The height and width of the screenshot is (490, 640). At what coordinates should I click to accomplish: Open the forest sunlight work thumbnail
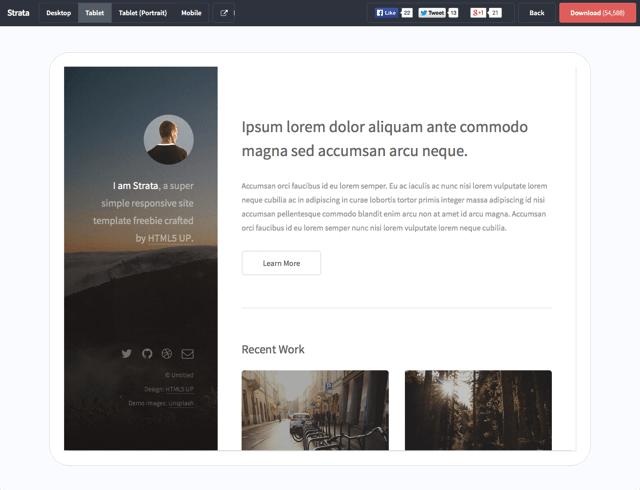478,410
